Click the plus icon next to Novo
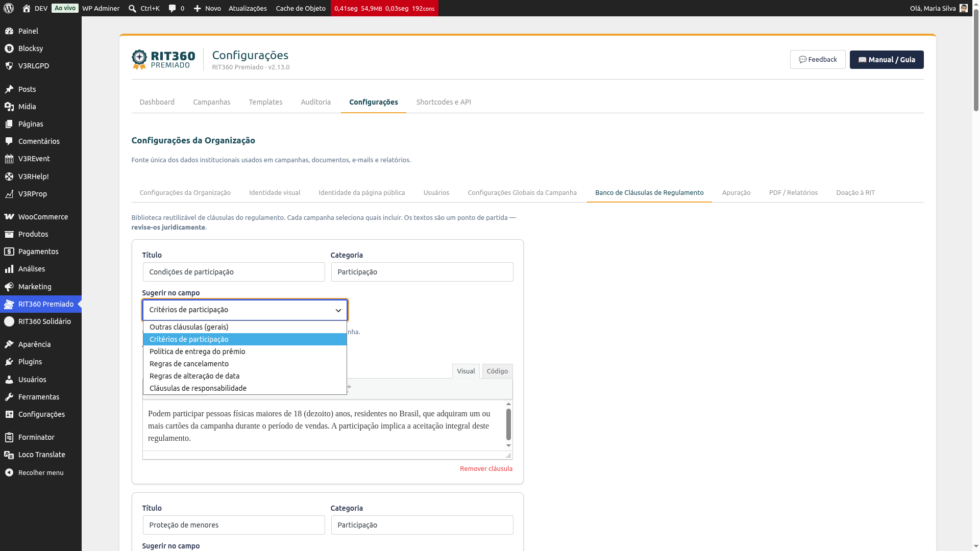This screenshot has width=980, height=551. [198, 9]
